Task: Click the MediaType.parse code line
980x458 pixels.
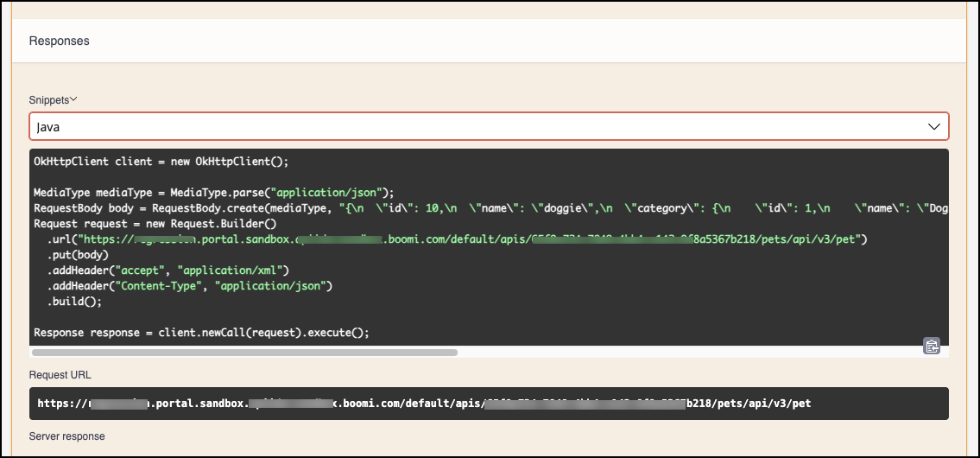Action: tap(213, 192)
